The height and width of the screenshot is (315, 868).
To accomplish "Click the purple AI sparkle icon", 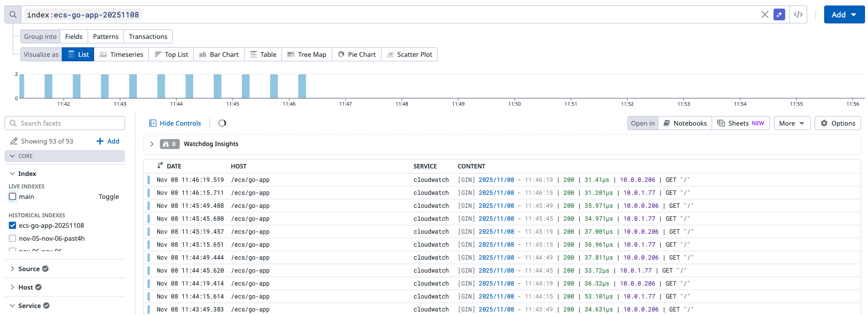I will [x=779, y=14].
